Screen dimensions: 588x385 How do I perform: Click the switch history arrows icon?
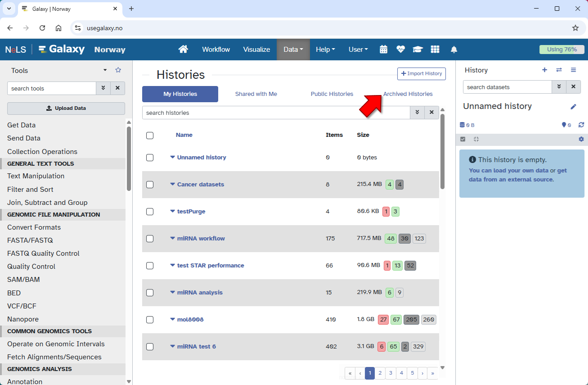pyautogui.click(x=559, y=70)
